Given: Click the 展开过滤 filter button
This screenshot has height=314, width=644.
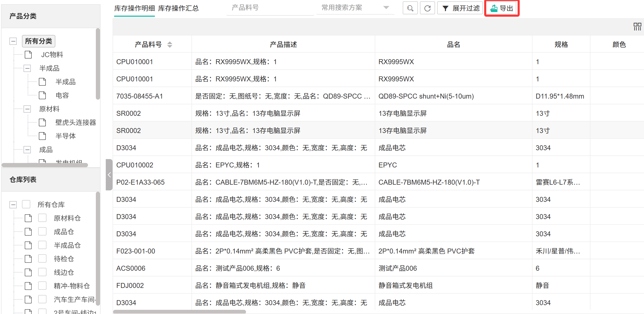Looking at the screenshot, I should pyautogui.click(x=460, y=8).
